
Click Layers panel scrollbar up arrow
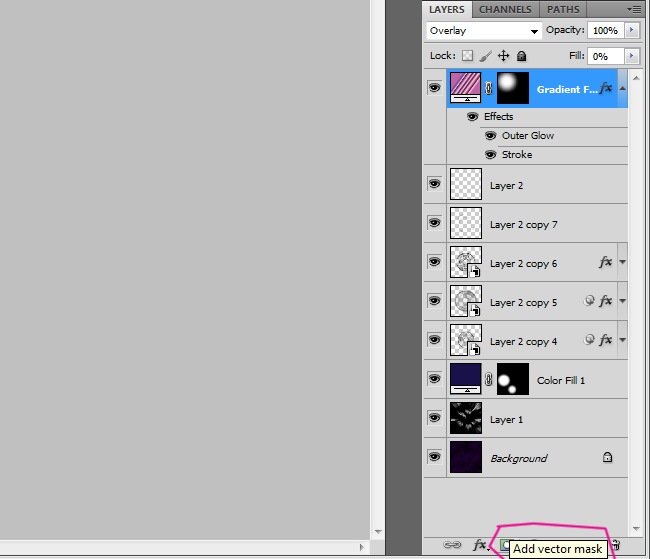pyautogui.click(x=636, y=78)
